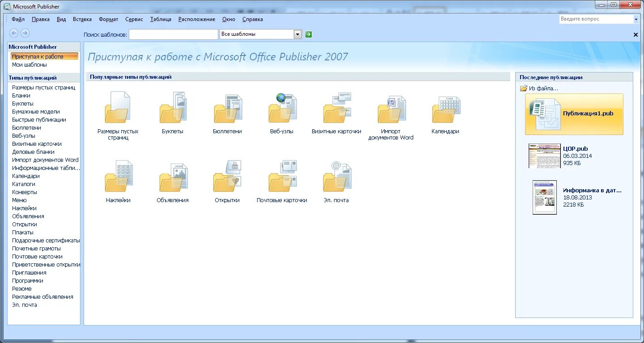Open the Почтовые карточки folder icon
Image resolution: width=644 pixels, height=343 pixels.
pos(282,176)
